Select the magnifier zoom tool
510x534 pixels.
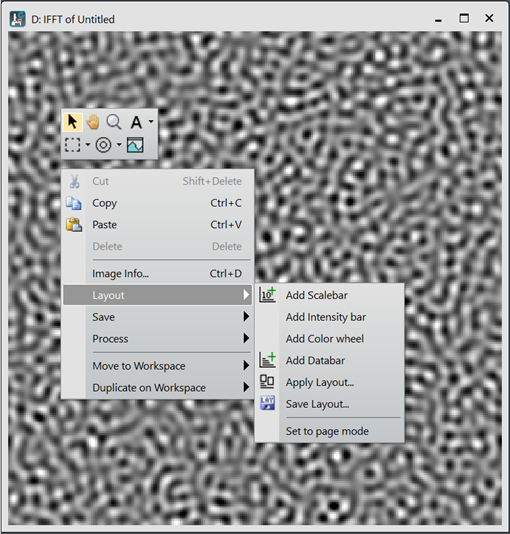coord(114,122)
